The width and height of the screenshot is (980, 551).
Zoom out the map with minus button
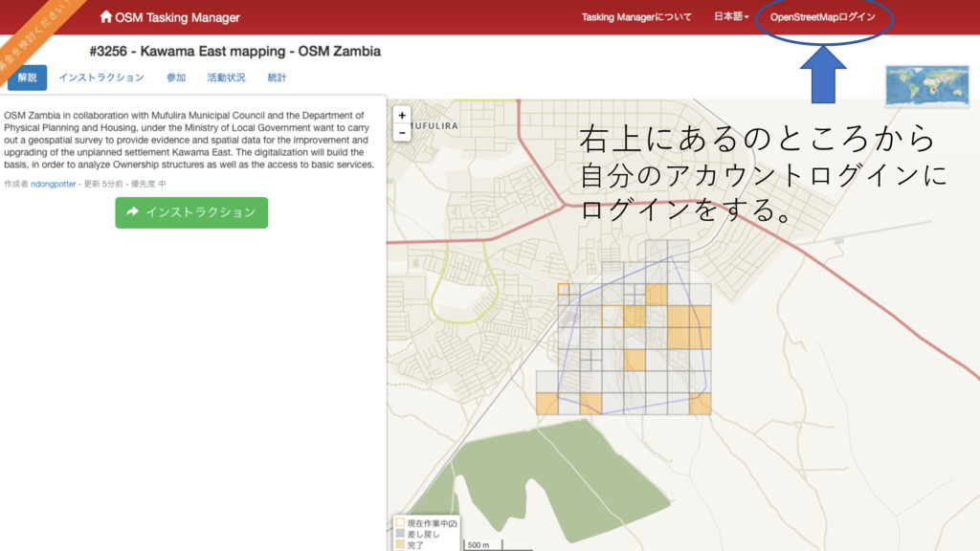point(402,132)
